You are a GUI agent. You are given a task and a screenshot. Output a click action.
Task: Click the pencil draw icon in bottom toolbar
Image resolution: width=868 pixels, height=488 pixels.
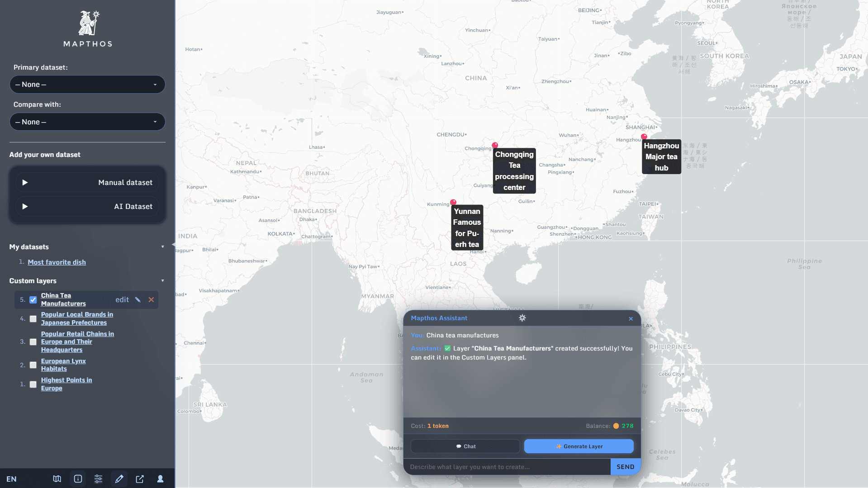pos(119,479)
